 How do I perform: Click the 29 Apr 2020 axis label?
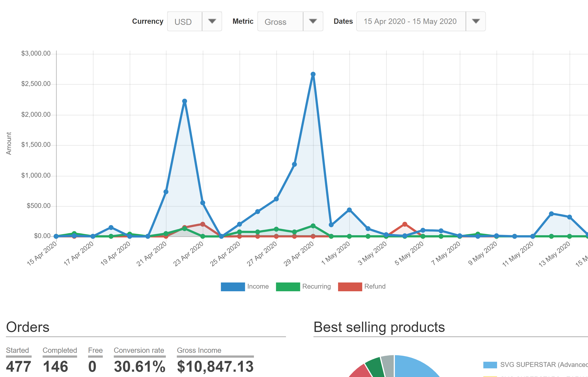299,254
